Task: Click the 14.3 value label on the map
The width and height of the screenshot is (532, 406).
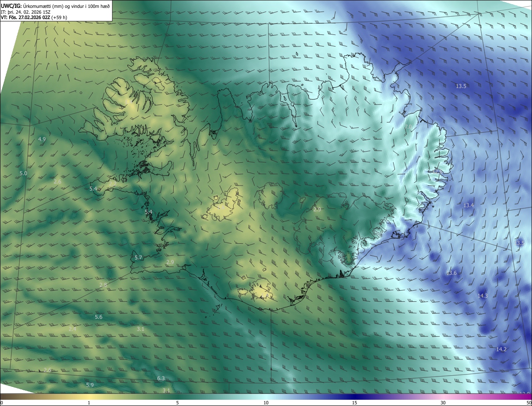Action: (483, 296)
